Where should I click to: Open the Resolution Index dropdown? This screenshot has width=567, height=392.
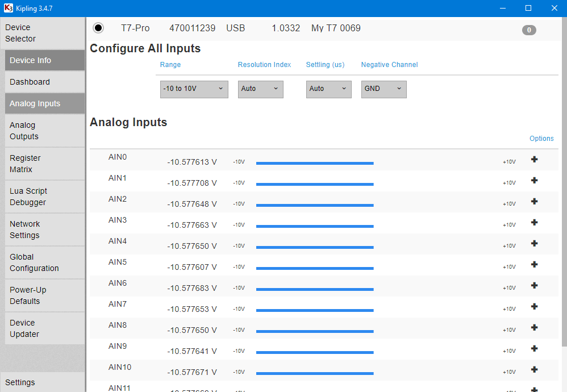(x=260, y=89)
